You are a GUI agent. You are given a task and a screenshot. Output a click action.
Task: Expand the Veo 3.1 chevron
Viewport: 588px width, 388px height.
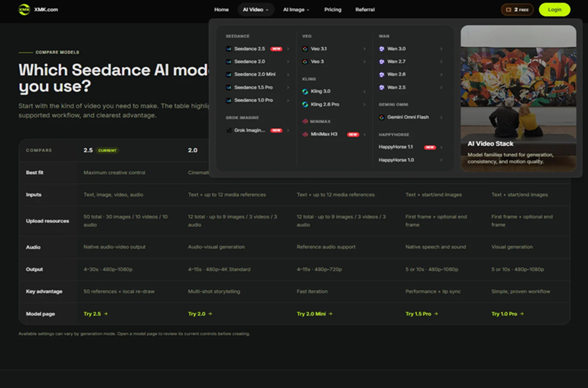(x=365, y=49)
